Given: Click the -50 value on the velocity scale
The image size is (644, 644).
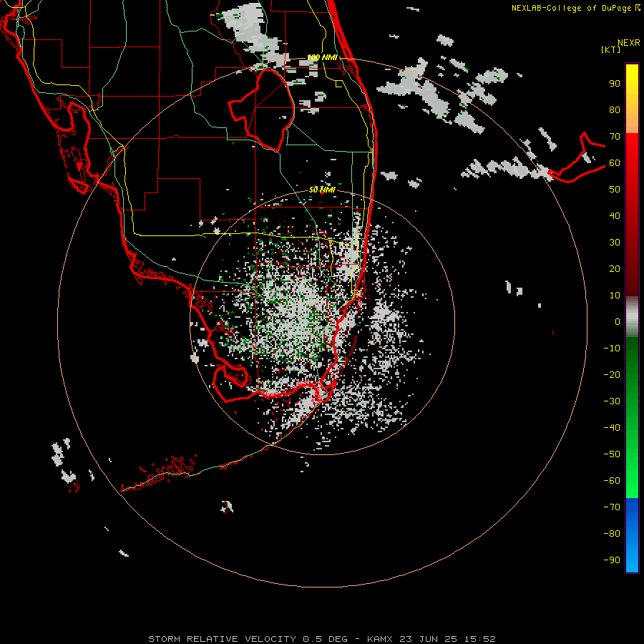Looking at the screenshot, I should (x=612, y=454).
